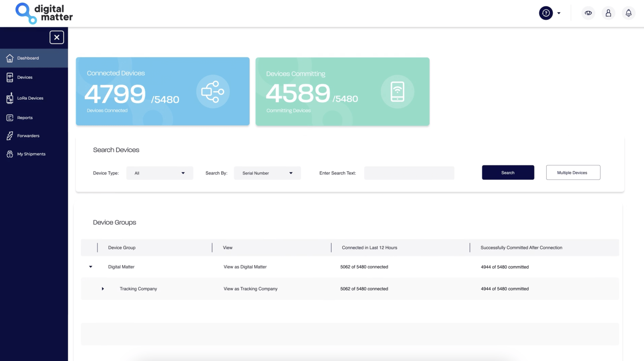Screen dimensions: 644x361
Task: Open the Search By Serial Number dropdown
Action: pos(267,173)
